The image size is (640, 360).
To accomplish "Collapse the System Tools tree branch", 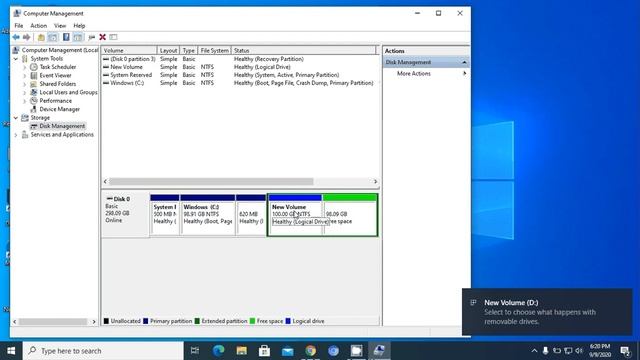I will [x=16, y=59].
